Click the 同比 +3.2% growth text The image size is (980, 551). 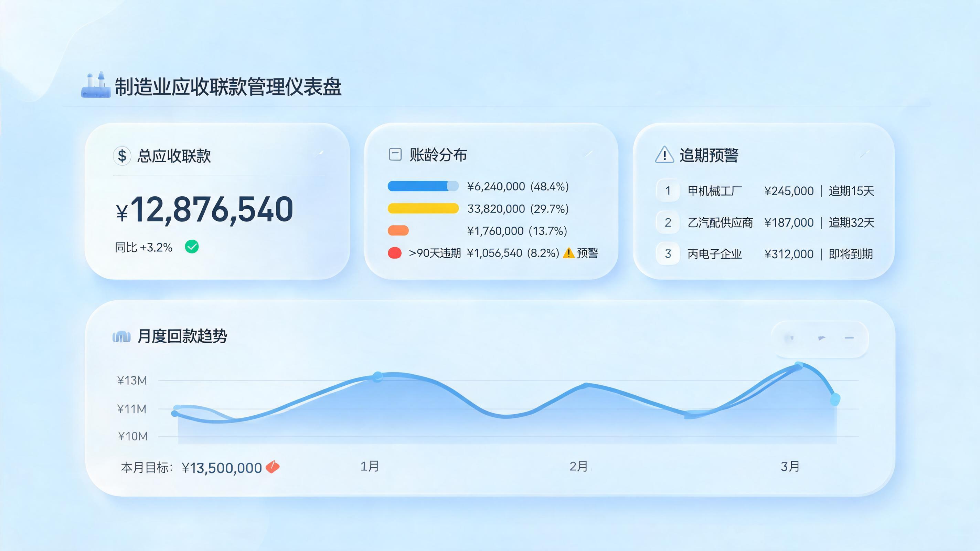[x=144, y=248]
